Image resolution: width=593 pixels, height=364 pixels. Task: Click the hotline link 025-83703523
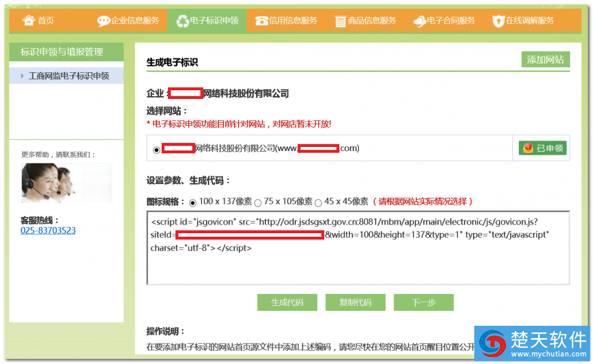[x=48, y=230]
